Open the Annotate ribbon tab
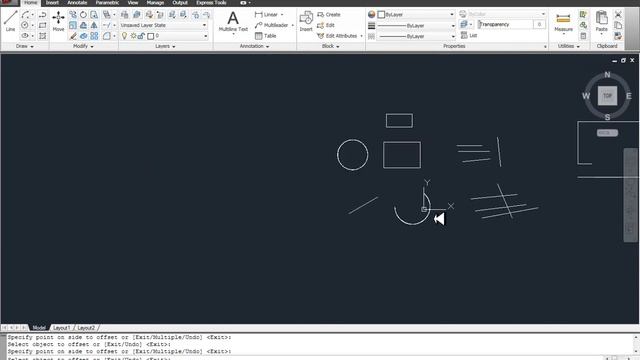This screenshot has width=640, height=360. pos(77,2)
